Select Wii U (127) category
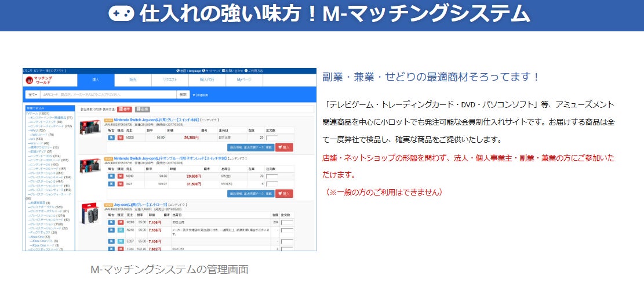This screenshot has width=644, height=286. tap(36, 131)
